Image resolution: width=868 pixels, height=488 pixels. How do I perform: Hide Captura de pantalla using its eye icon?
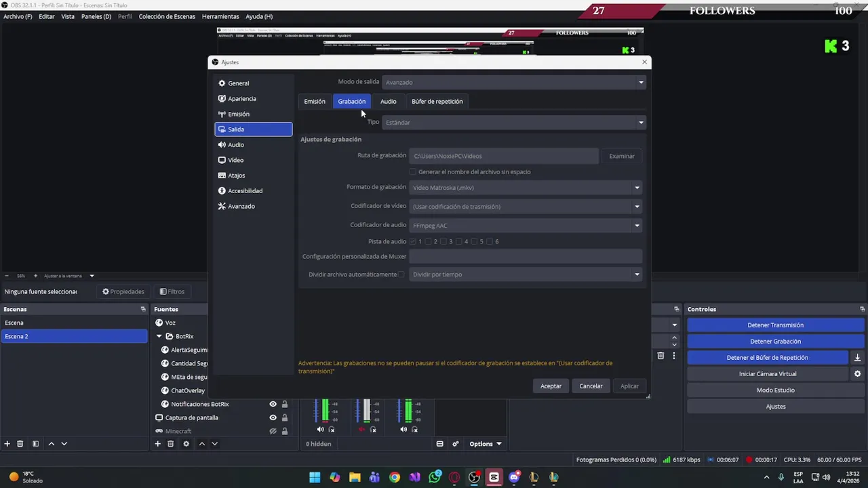pyautogui.click(x=273, y=418)
